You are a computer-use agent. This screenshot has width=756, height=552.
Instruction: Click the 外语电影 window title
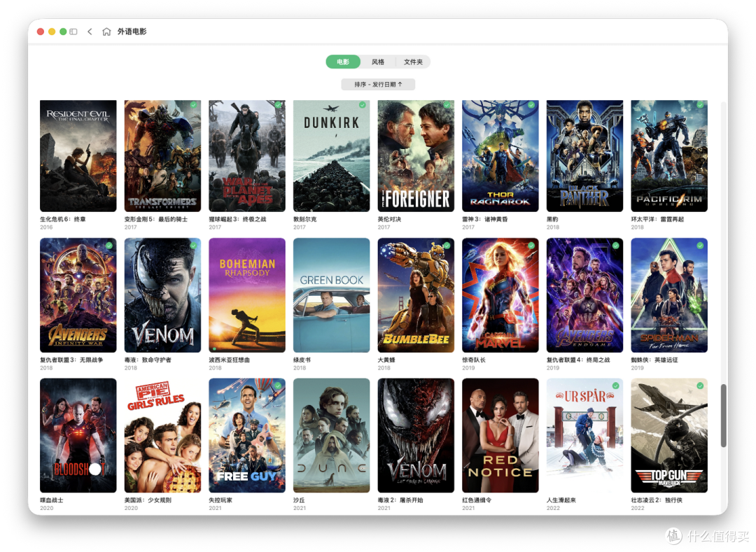pyautogui.click(x=132, y=31)
